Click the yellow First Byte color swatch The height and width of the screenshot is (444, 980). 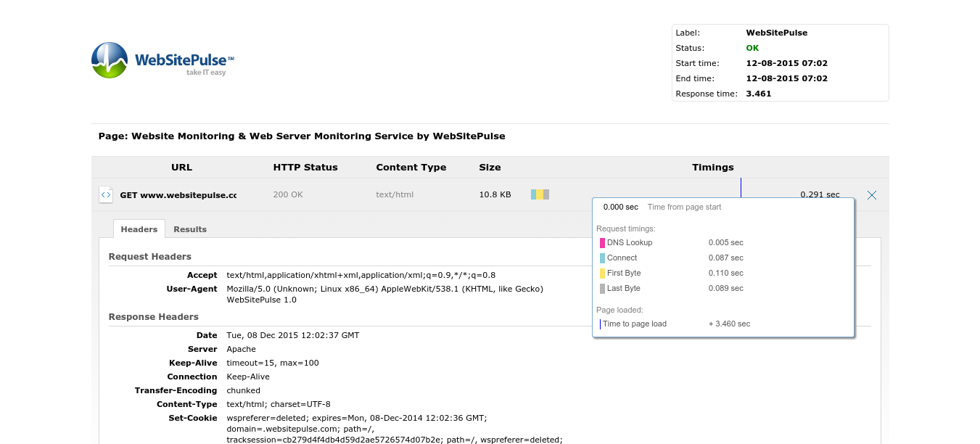tap(602, 274)
